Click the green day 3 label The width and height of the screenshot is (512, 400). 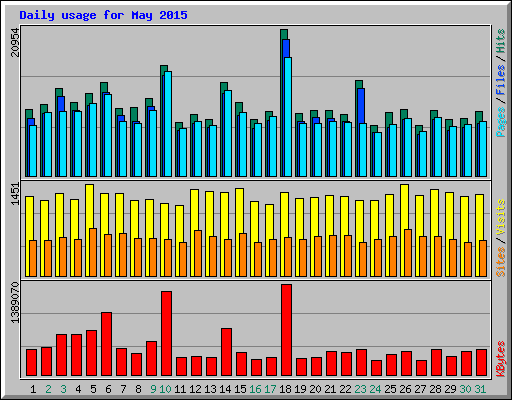63,389
